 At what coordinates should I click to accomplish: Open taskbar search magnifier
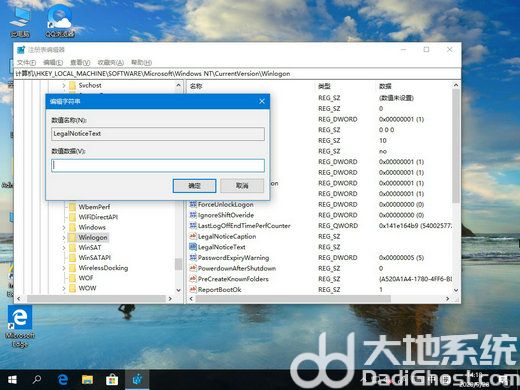pyautogui.click(x=37, y=380)
